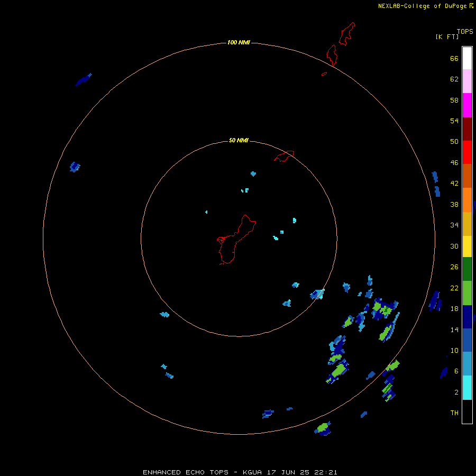
Task: Pick the orange 42 kft legend swatch
Action: (x=467, y=200)
